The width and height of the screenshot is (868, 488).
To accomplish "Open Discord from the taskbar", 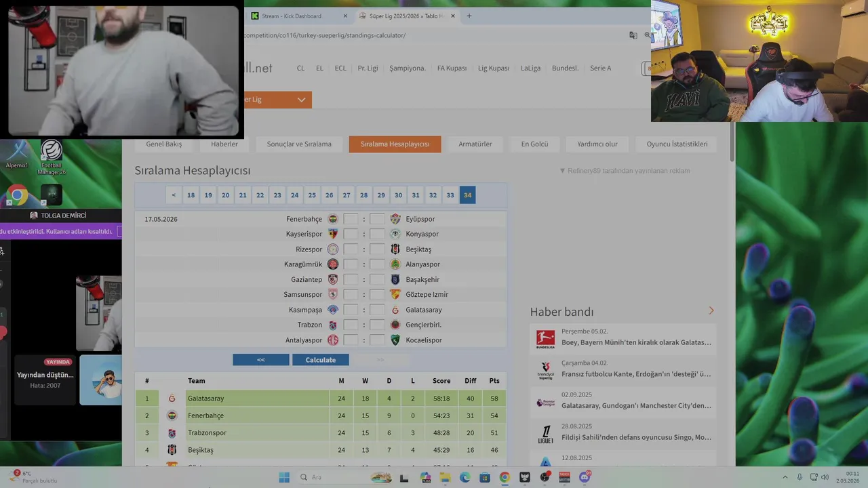I will [x=585, y=477].
